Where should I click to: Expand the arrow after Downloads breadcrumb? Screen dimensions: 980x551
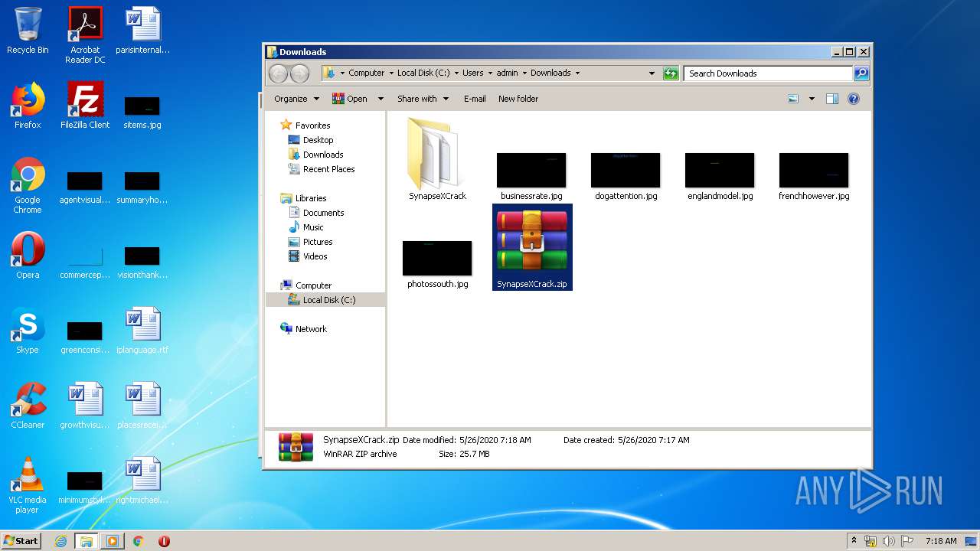577,73
